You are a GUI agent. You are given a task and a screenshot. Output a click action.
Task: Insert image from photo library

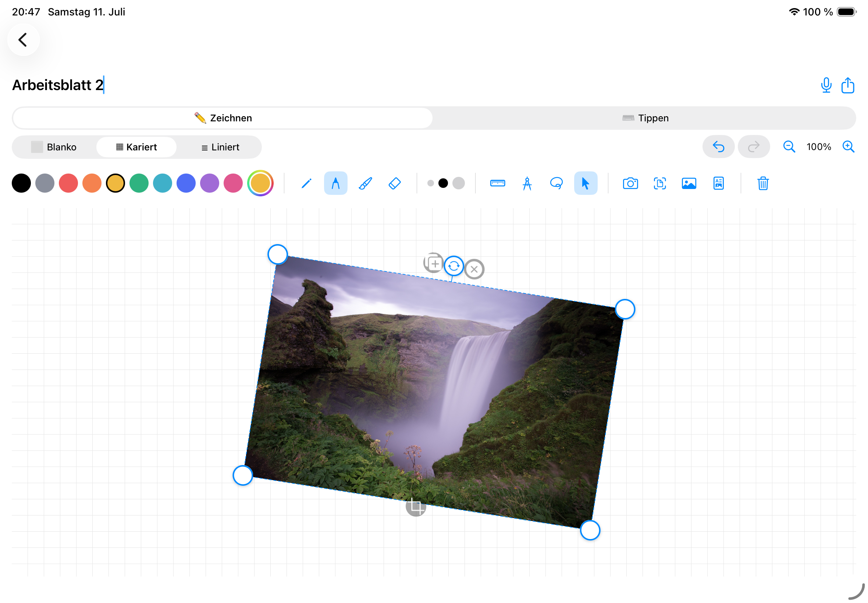click(689, 183)
